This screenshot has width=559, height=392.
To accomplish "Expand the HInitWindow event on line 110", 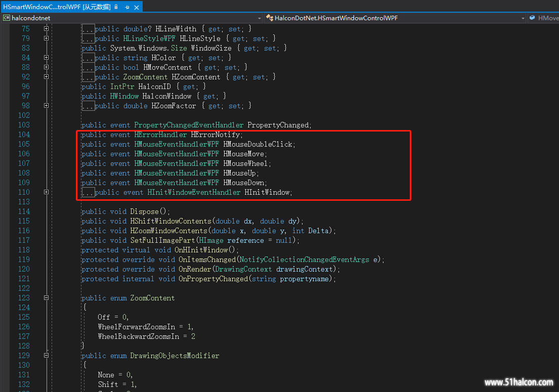I will [46, 192].
